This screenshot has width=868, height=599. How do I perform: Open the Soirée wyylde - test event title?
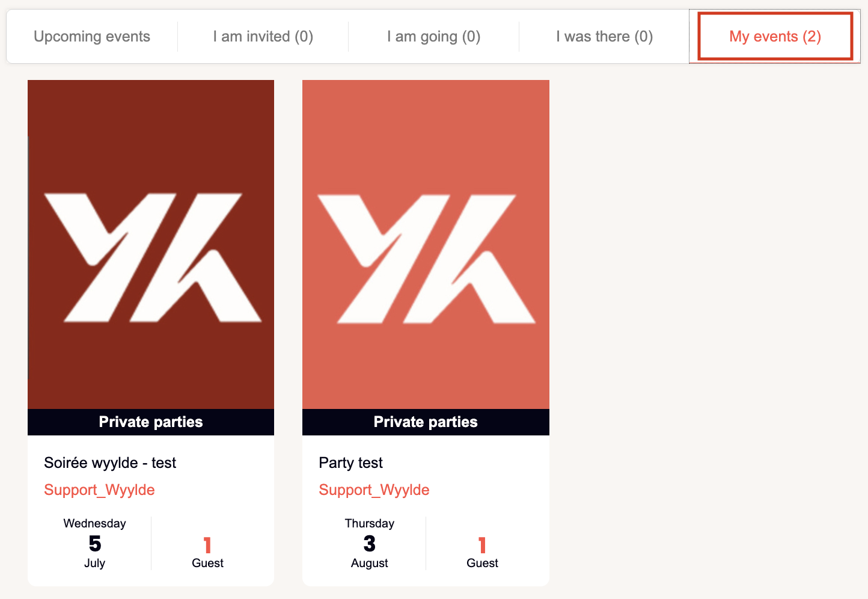[110, 462]
